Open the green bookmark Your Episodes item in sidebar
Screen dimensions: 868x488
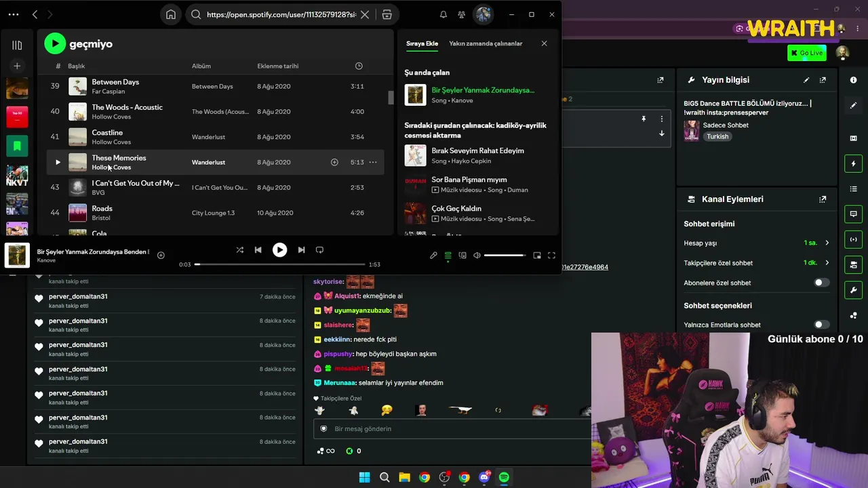click(x=17, y=146)
